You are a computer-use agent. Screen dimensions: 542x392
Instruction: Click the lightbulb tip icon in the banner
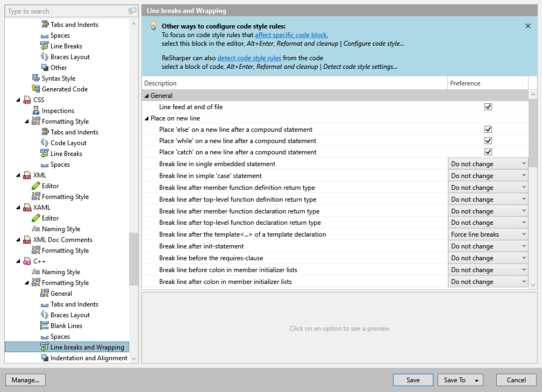[153, 26]
